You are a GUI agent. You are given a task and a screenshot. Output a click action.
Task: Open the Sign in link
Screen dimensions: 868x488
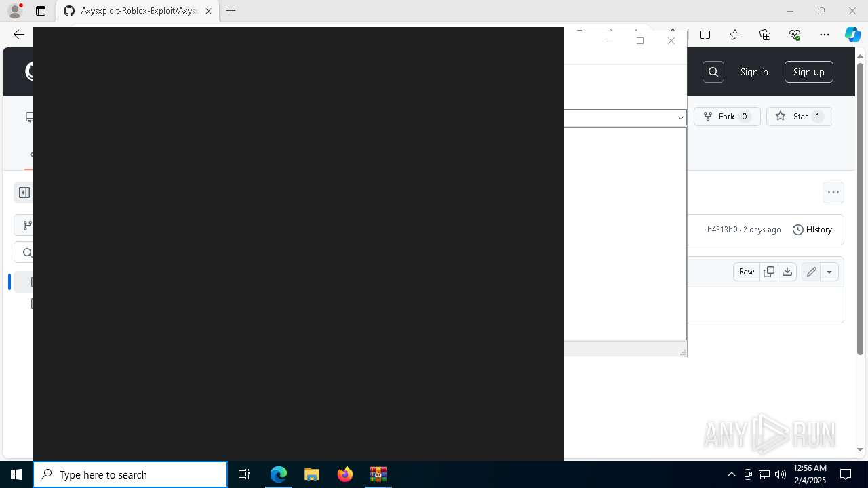click(x=754, y=72)
